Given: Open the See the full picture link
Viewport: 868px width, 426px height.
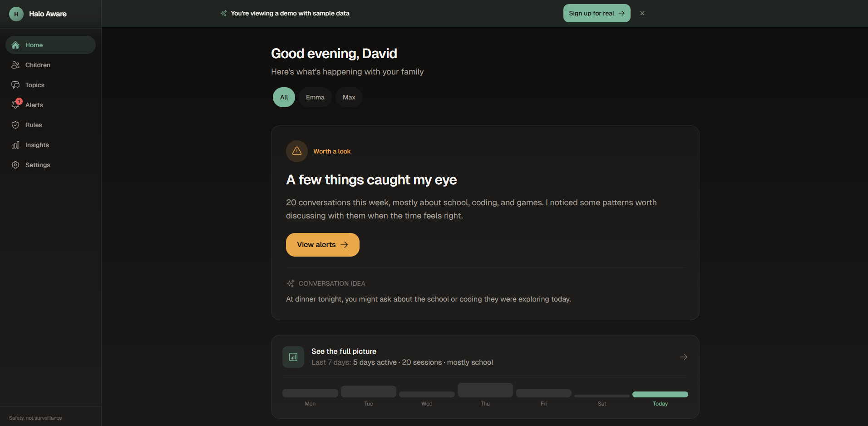Looking at the screenshot, I should click(x=344, y=352).
